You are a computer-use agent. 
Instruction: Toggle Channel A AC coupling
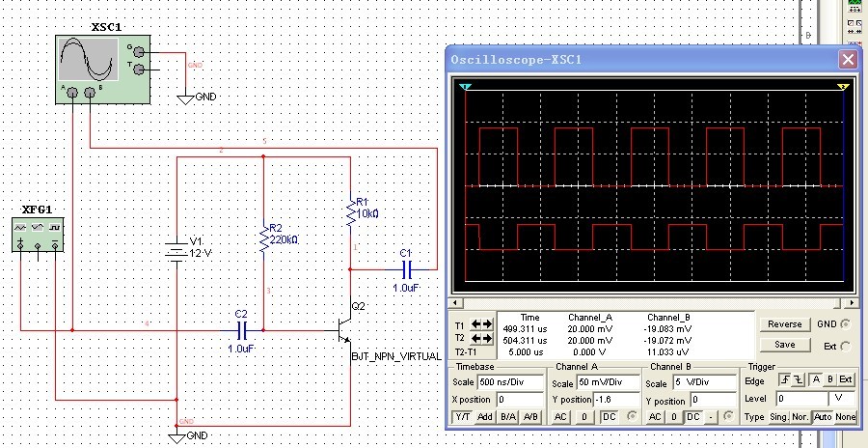point(562,416)
